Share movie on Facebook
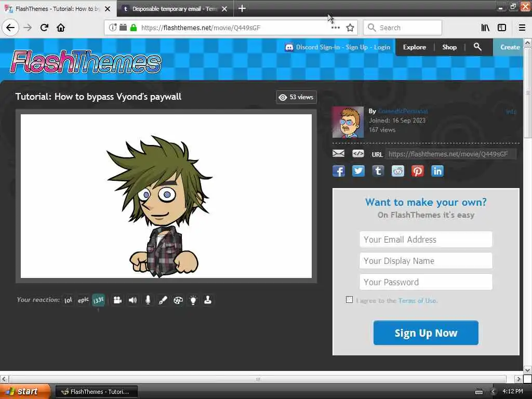Image resolution: width=532 pixels, height=399 pixels. click(339, 171)
